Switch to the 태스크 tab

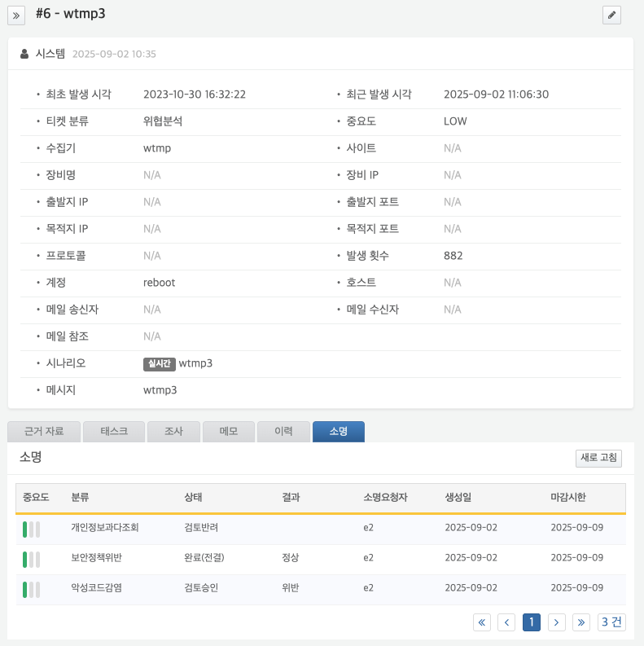pos(114,432)
